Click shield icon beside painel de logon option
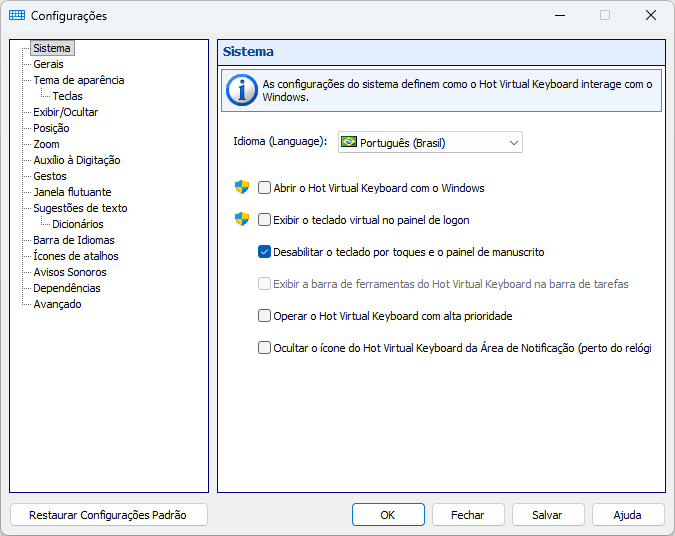The height and width of the screenshot is (536, 675). pos(242,219)
